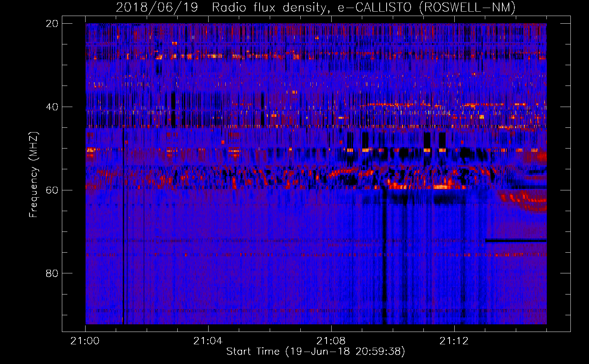Click the '21:04' time tick label
This screenshot has width=589, height=364.
coord(208,341)
